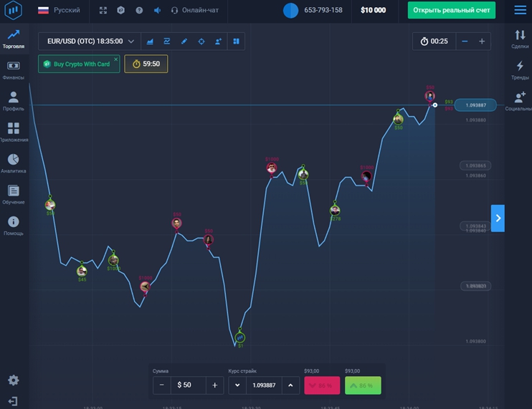Viewport: 532px width, 409px height.
Task: Open the indicators icon in chart toolbar
Action: tap(167, 42)
